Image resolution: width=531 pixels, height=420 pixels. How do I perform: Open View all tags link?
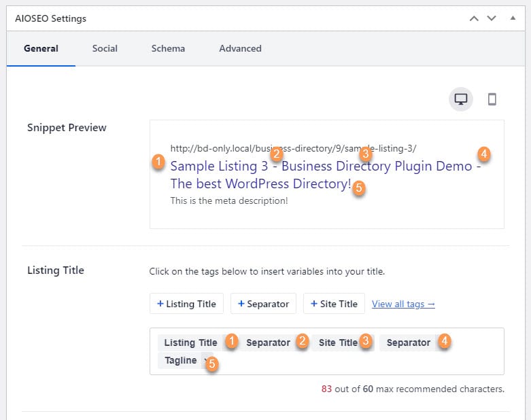pyautogui.click(x=403, y=304)
